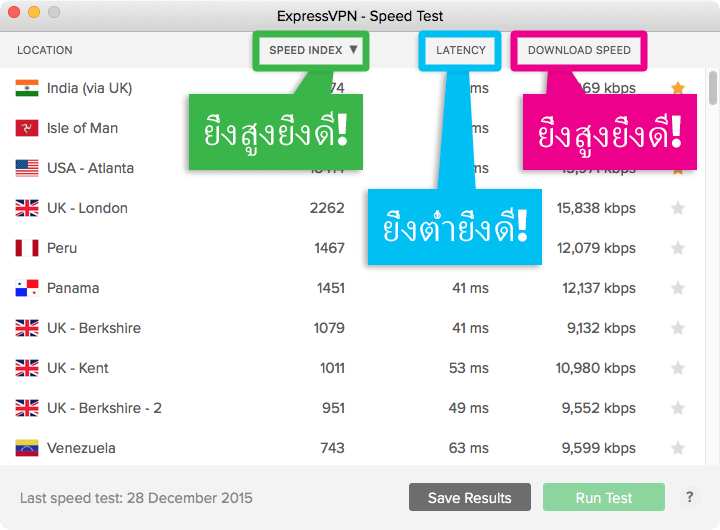This screenshot has height=530, width=720.
Task: Select UK - Berkshire location
Action: point(94,328)
